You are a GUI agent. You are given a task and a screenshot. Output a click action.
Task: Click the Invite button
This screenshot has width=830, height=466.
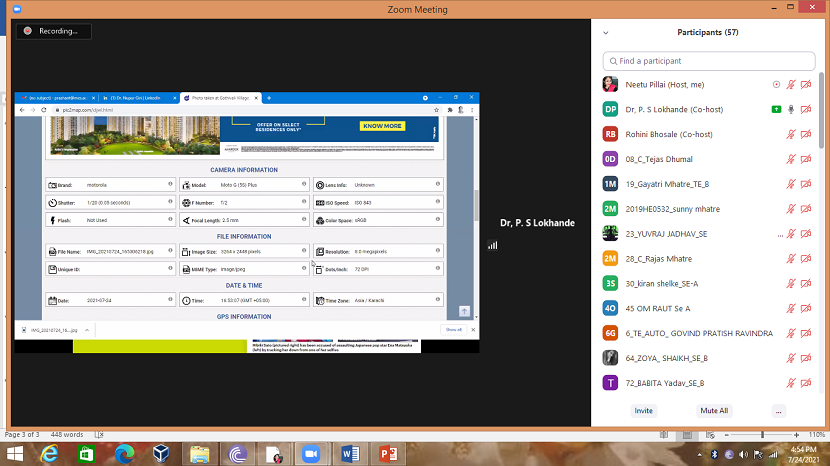point(644,411)
